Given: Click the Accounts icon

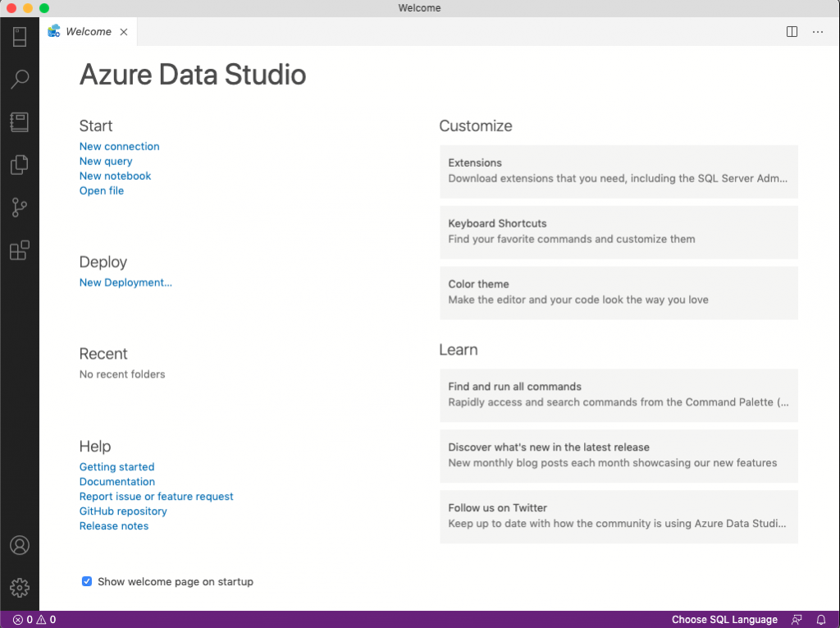Looking at the screenshot, I should 20,545.
